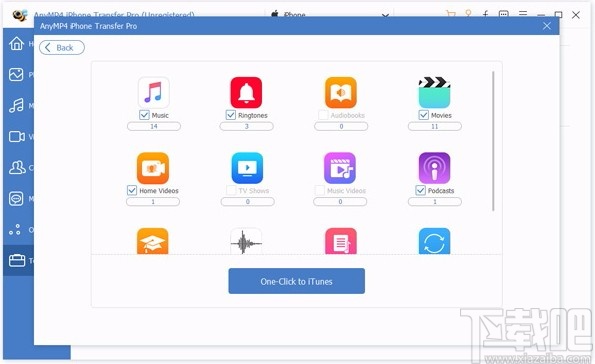This screenshot has height=364, width=595.
Task: Click the Movies clapperboard icon
Action: [434, 92]
